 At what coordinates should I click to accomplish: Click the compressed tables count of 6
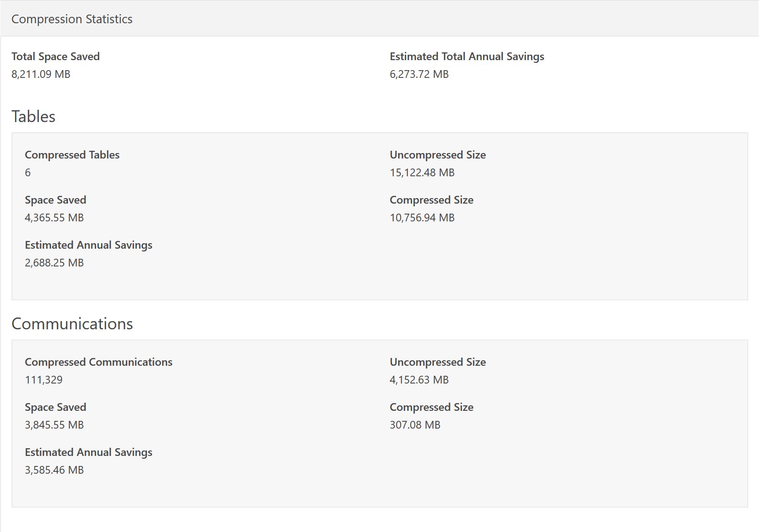click(28, 173)
